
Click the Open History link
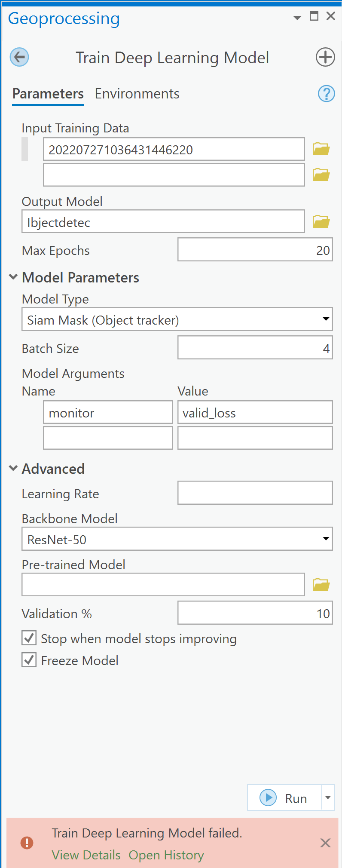tap(166, 855)
